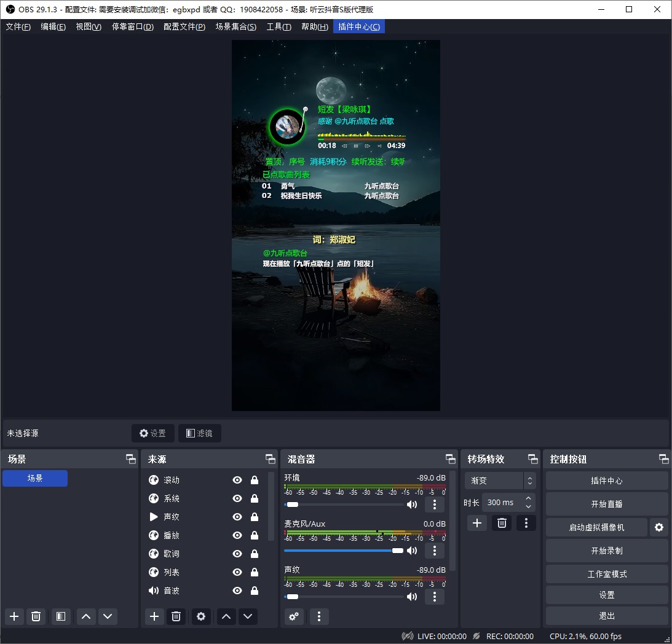The image size is (672, 644).
Task: Click the 开始直播 button
Action: tap(606, 504)
